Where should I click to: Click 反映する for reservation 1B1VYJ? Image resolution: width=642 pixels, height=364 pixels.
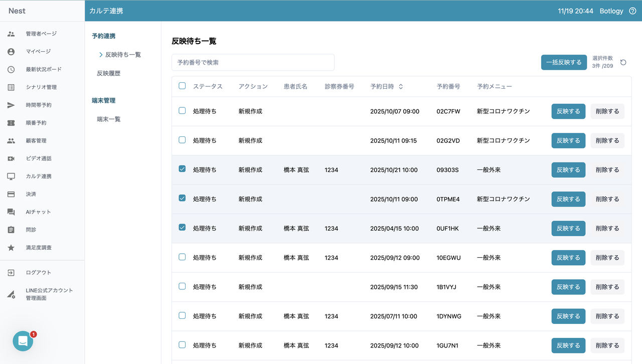[568, 287]
